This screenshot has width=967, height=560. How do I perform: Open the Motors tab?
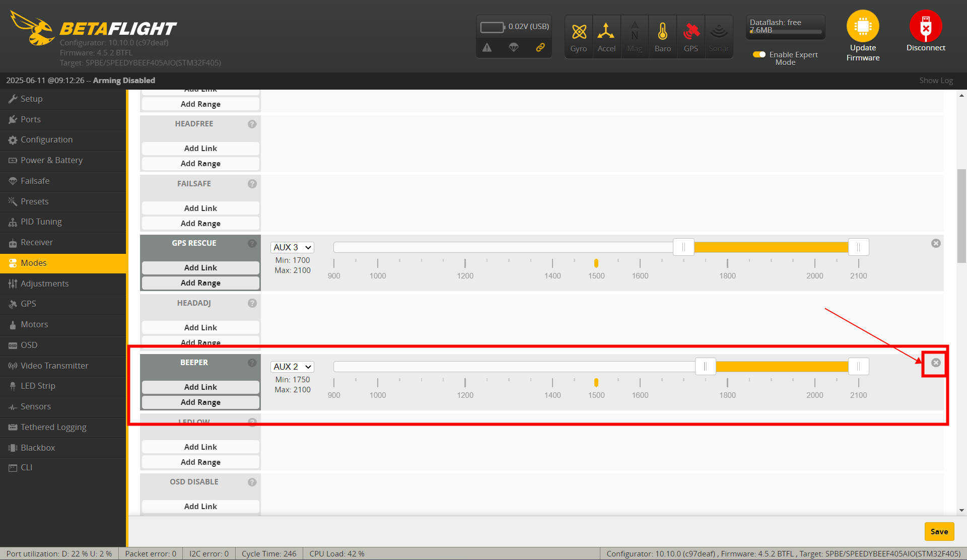[63, 324]
